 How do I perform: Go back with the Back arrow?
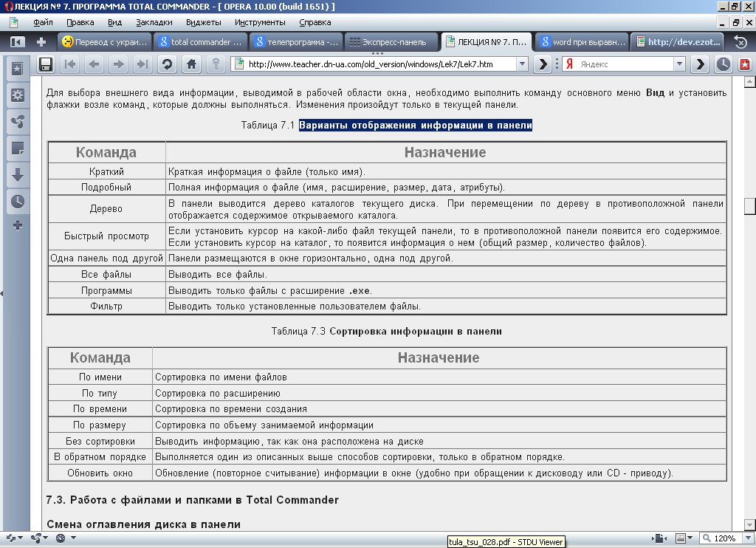(94, 64)
